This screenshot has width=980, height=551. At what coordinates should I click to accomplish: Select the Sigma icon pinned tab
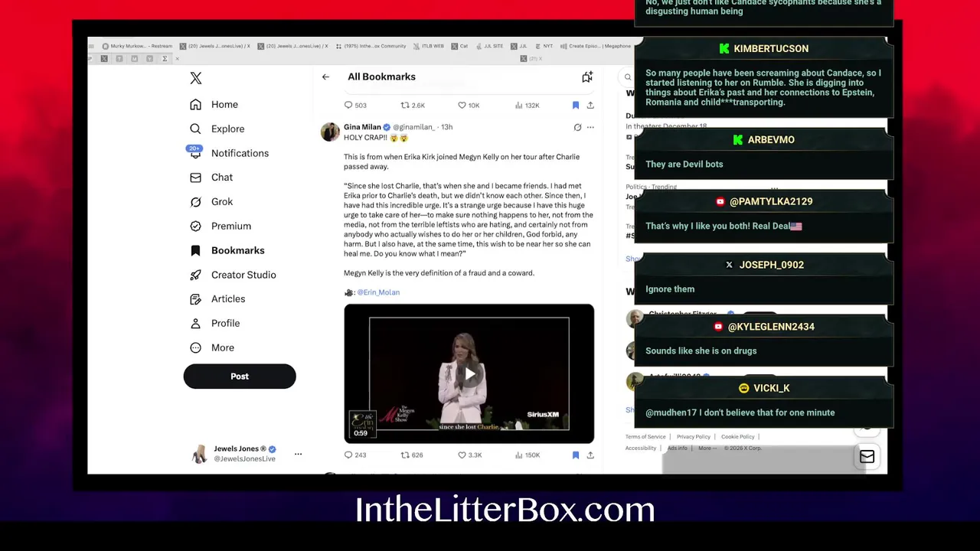pyautogui.click(x=164, y=59)
